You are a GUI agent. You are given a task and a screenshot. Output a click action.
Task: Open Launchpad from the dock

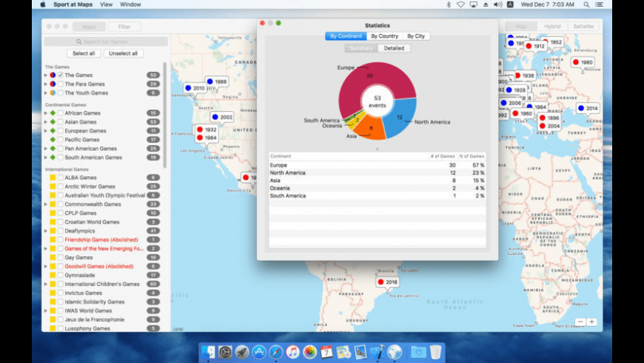(x=242, y=352)
